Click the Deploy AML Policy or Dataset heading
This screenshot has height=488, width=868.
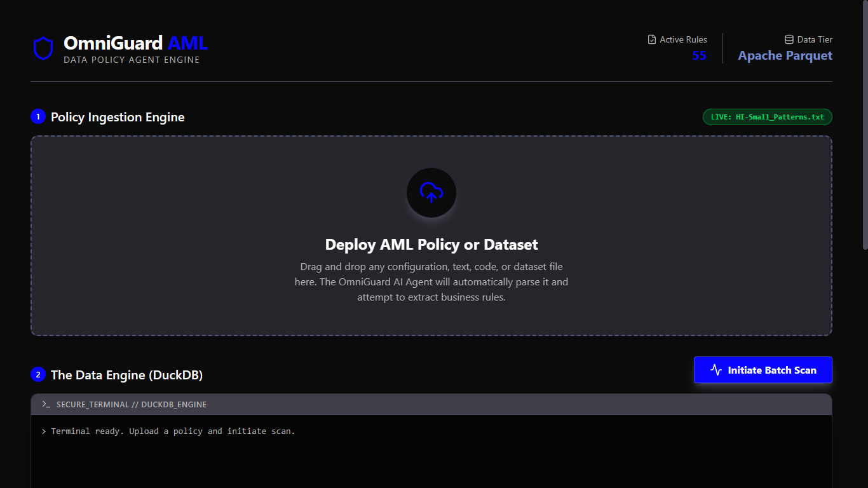click(x=431, y=245)
